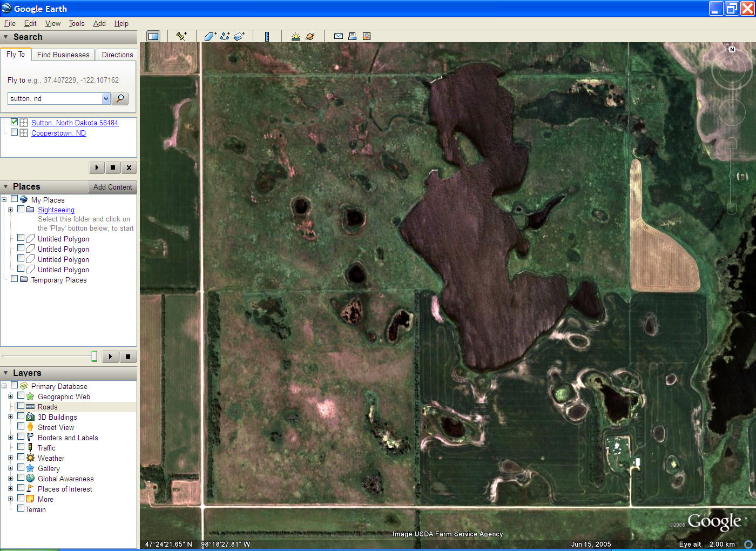Click the Add Placemark pushpin icon
The image size is (756, 551).
tap(181, 36)
